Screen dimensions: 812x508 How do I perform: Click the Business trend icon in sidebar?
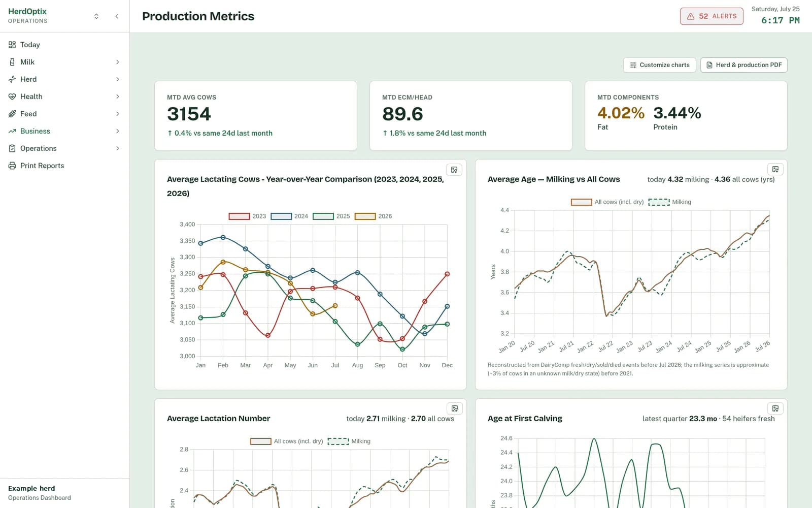click(x=12, y=131)
